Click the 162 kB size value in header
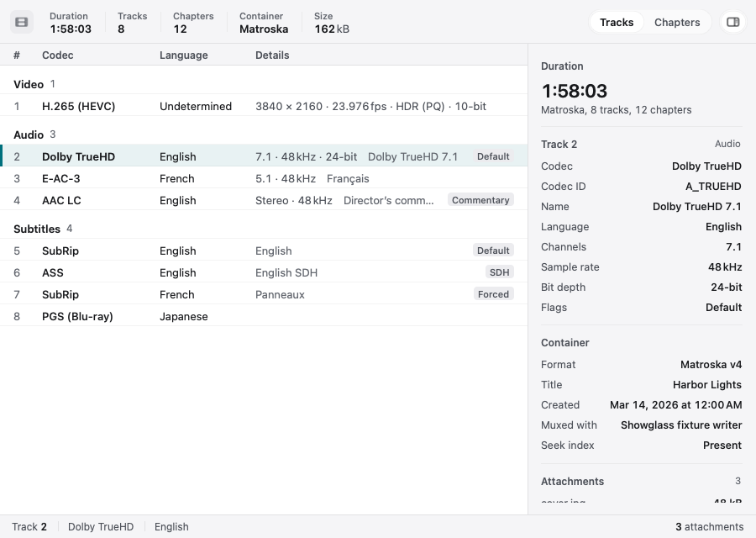Viewport: 756px width, 538px height. 332,29
